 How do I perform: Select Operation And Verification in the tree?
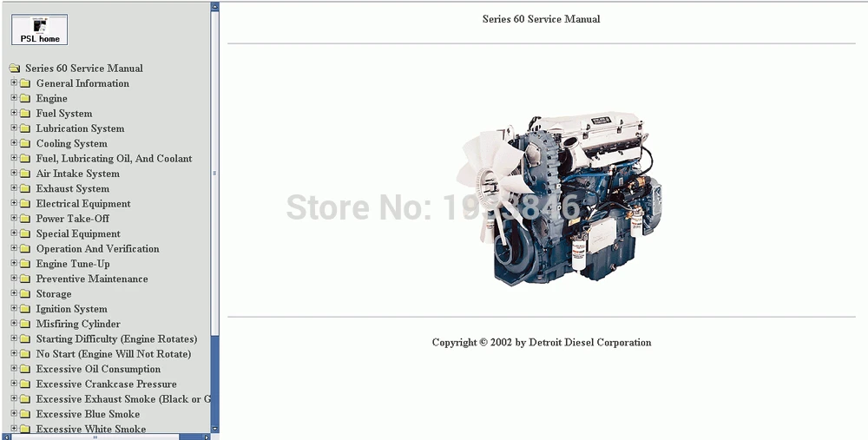point(97,248)
